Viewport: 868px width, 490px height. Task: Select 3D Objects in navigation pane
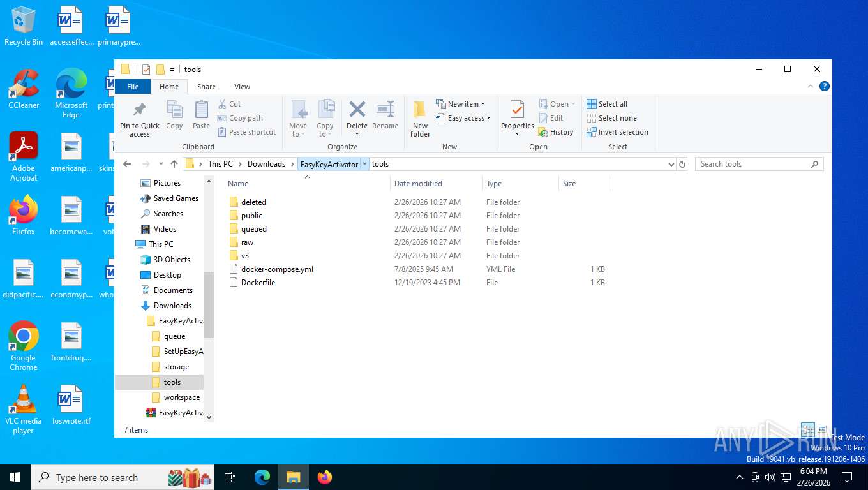(172, 260)
